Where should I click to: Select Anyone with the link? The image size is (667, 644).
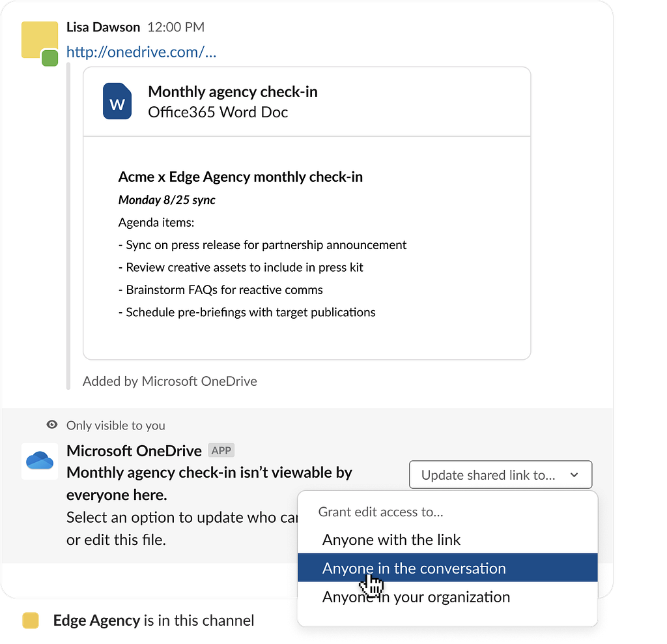[447, 540]
